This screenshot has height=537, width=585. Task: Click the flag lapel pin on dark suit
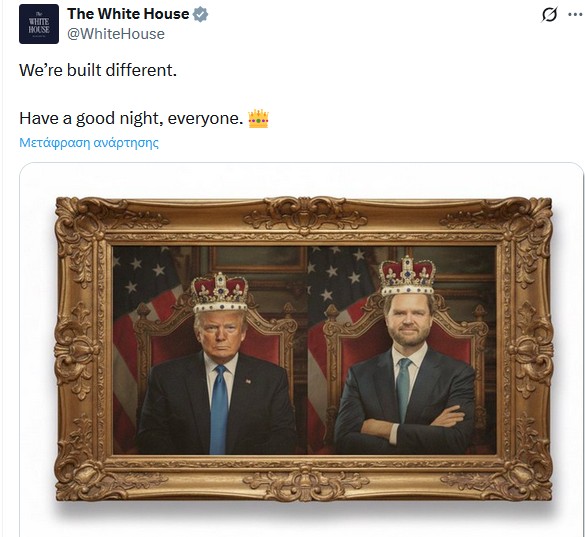247,381
